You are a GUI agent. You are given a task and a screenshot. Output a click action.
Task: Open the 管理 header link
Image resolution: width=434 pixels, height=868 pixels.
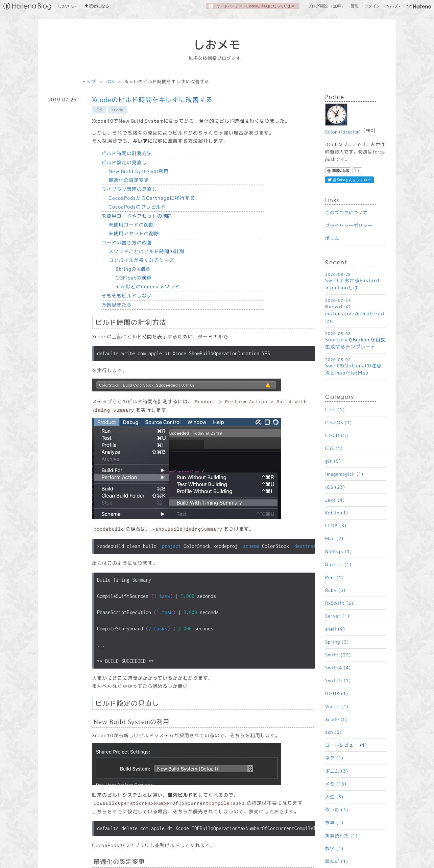click(354, 6)
